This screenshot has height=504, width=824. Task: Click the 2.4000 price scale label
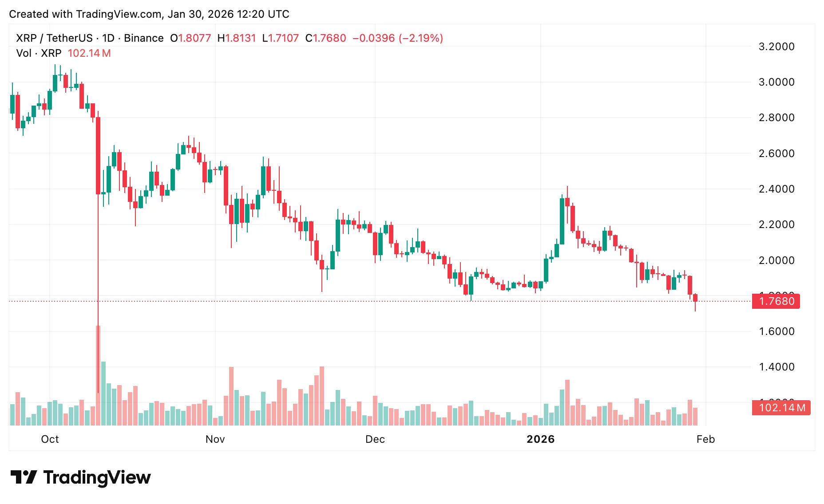776,189
